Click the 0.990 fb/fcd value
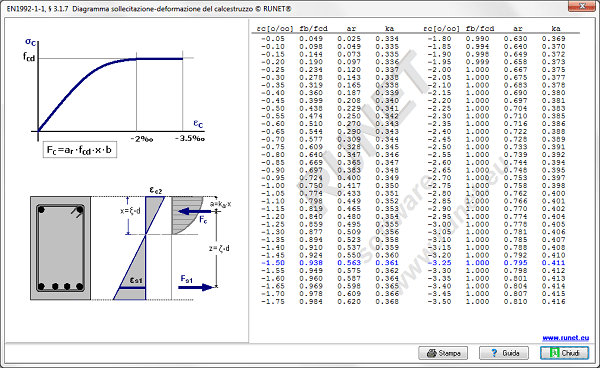 click(478, 39)
